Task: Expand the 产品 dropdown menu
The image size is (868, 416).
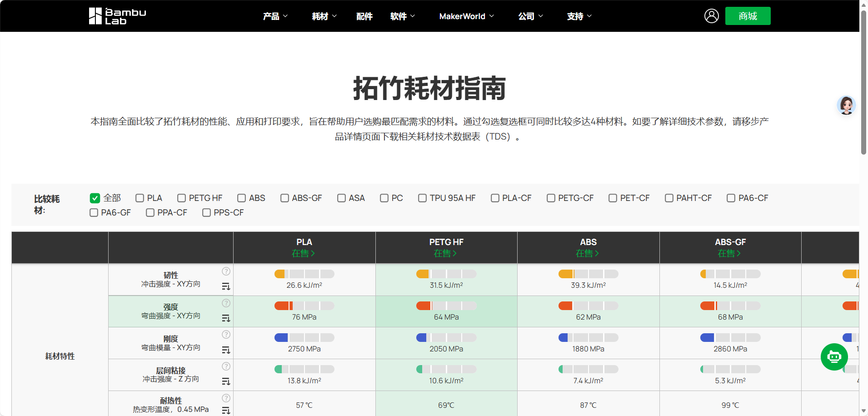Action: tap(275, 16)
